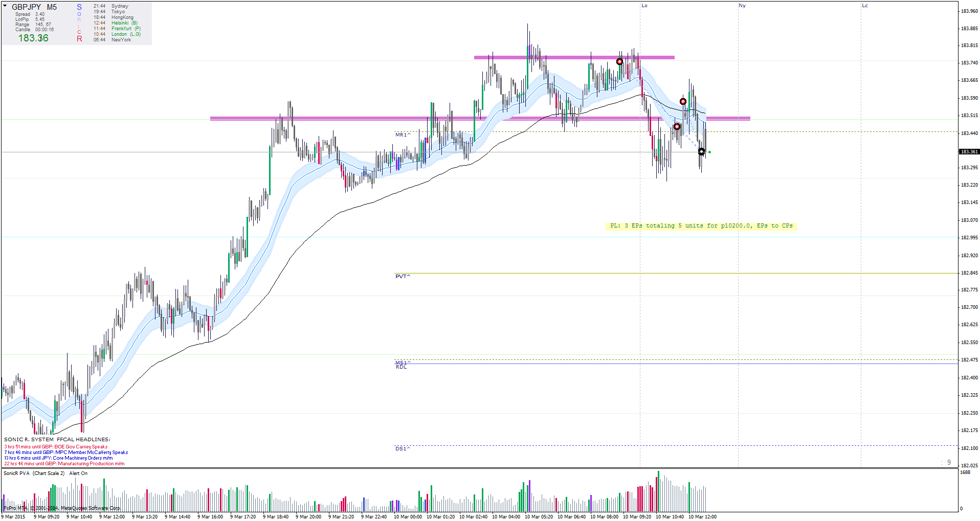
Task: Click the London (L,G) clock row
Action: click(x=117, y=34)
